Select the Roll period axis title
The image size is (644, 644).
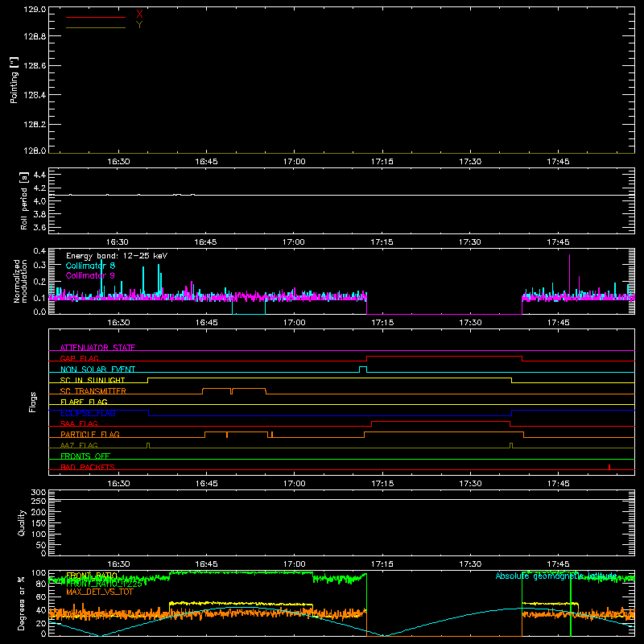click(24, 200)
